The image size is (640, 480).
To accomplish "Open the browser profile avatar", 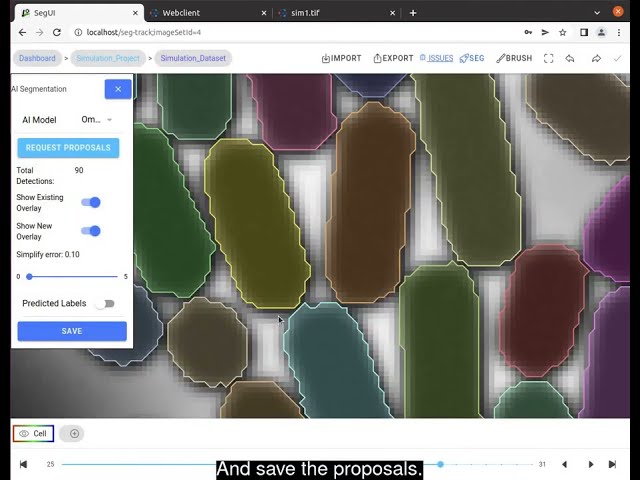I will pyautogui.click(x=601, y=32).
